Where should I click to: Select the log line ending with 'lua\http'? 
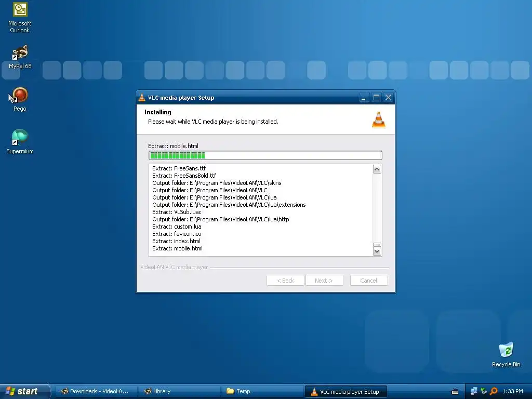(x=220, y=219)
